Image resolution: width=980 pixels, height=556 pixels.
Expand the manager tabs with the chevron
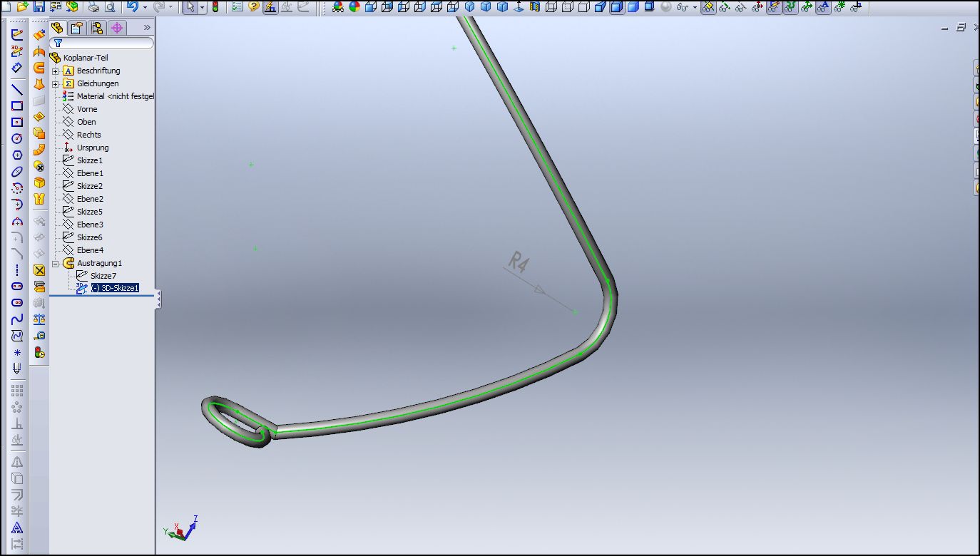[x=147, y=28]
